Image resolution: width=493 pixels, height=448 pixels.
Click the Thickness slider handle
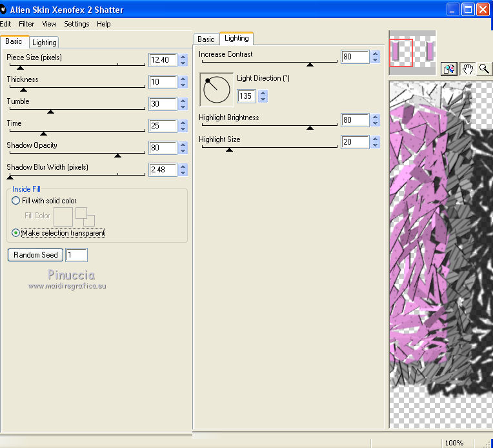pos(23,90)
